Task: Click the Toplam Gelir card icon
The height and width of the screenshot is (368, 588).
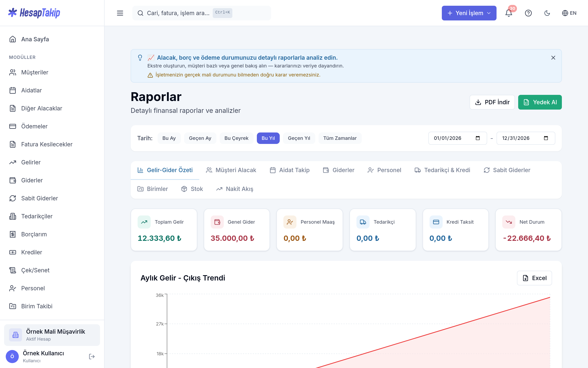Action: tap(144, 222)
